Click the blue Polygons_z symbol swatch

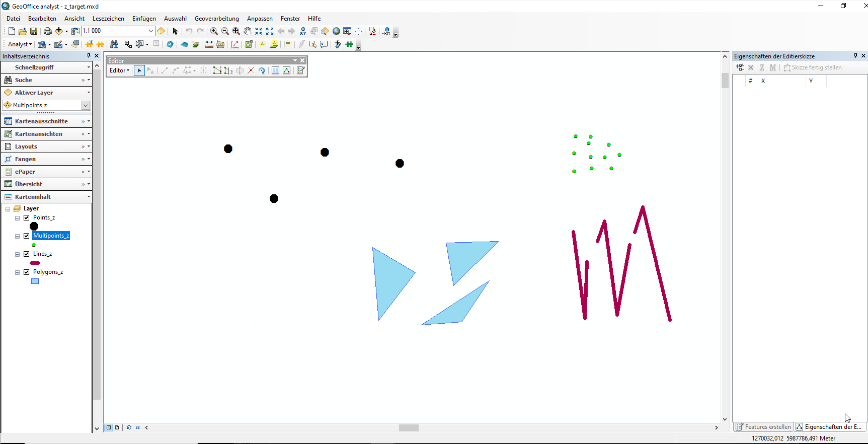click(x=35, y=281)
